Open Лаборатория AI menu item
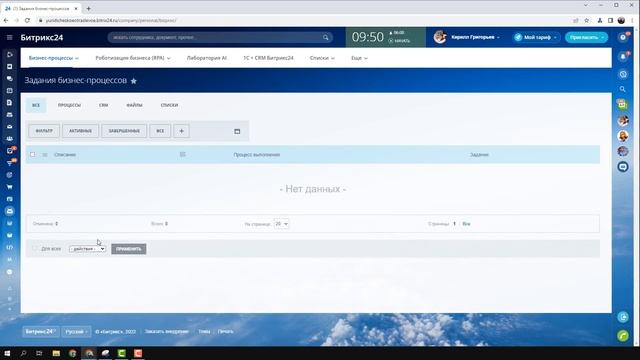The height and width of the screenshot is (360, 640). [207, 58]
